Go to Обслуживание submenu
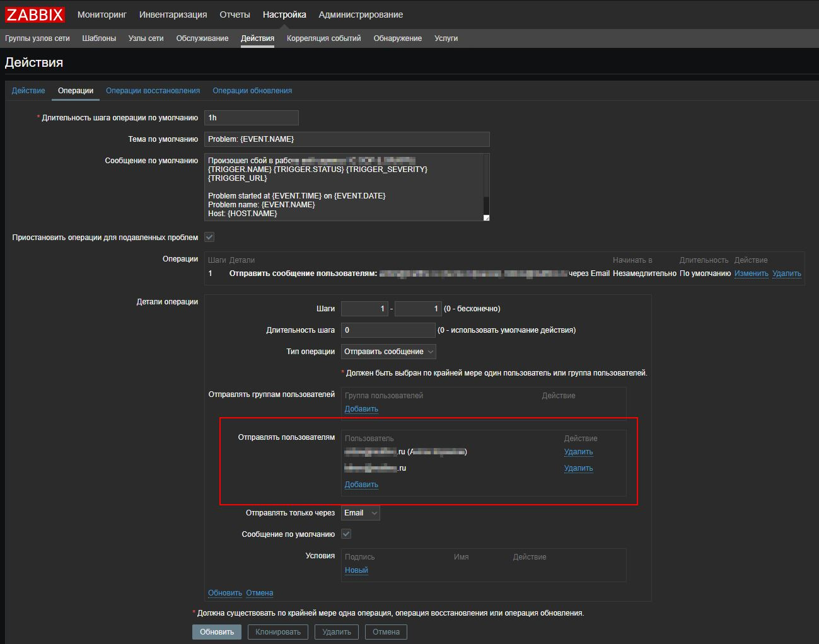 pos(202,38)
